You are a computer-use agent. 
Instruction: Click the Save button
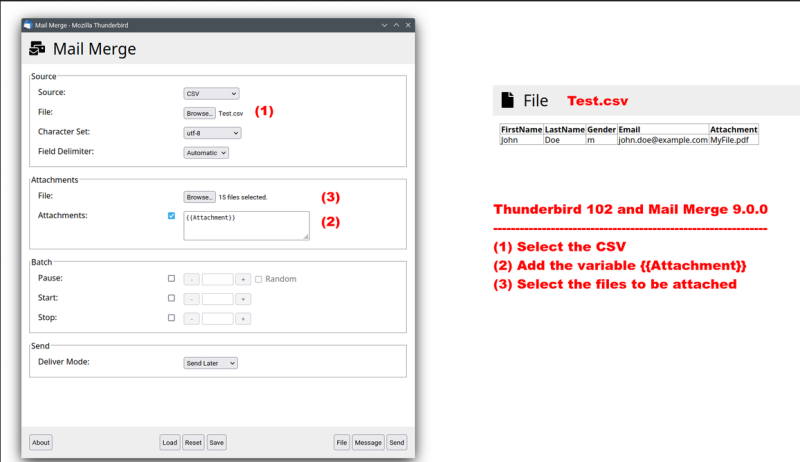click(x=216, y=443)
